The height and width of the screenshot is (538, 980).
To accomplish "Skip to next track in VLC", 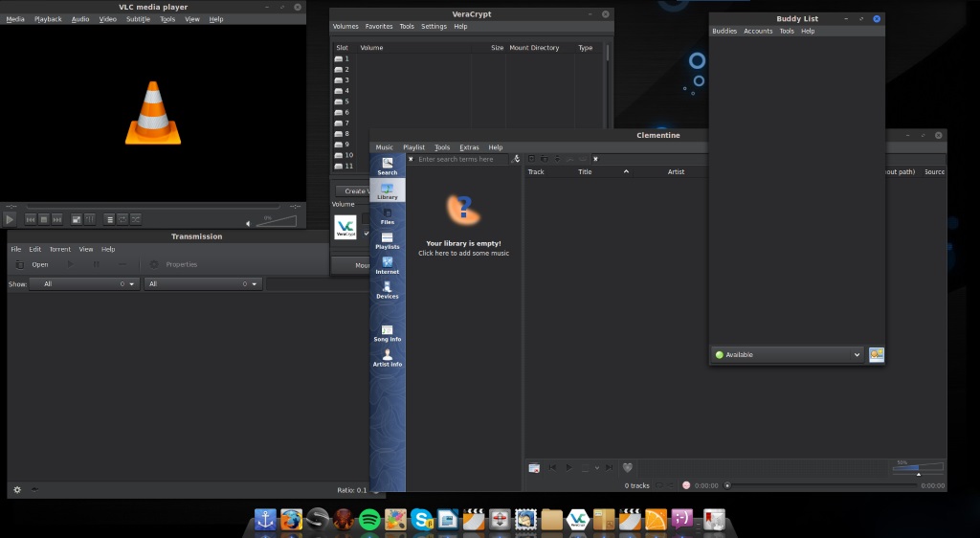I will click(x=57, y=219).
